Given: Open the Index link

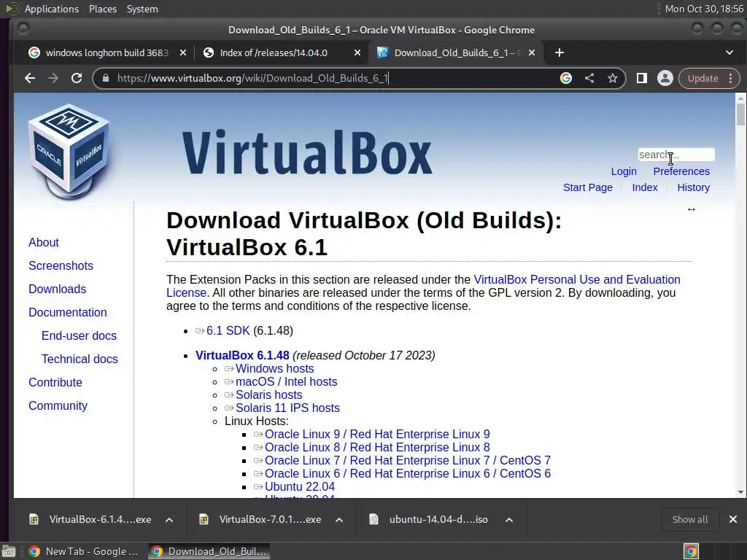Looking at the screenshot, I should point(645,187).
